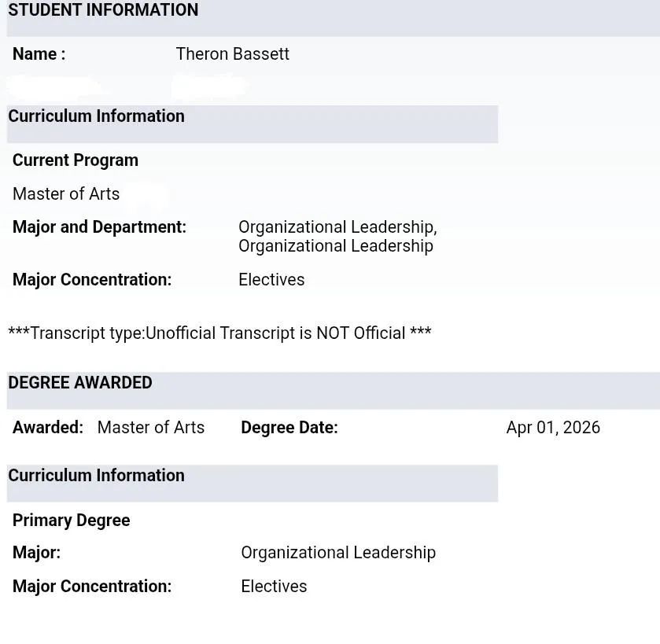The width and height of the screenshot is (660, 644).
Task: Click the Major and Department label
Action: pos(99,227)
